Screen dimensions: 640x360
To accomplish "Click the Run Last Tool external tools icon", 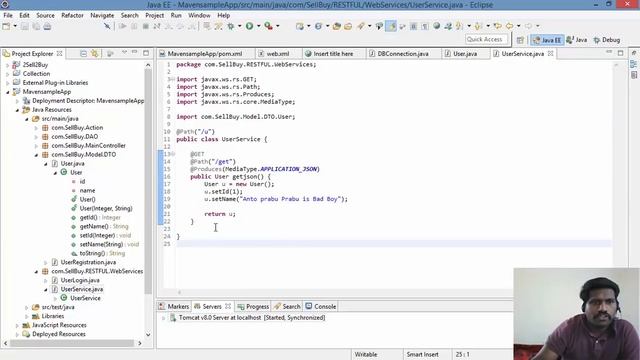I will pyautogui.click(x=268, y=26).
